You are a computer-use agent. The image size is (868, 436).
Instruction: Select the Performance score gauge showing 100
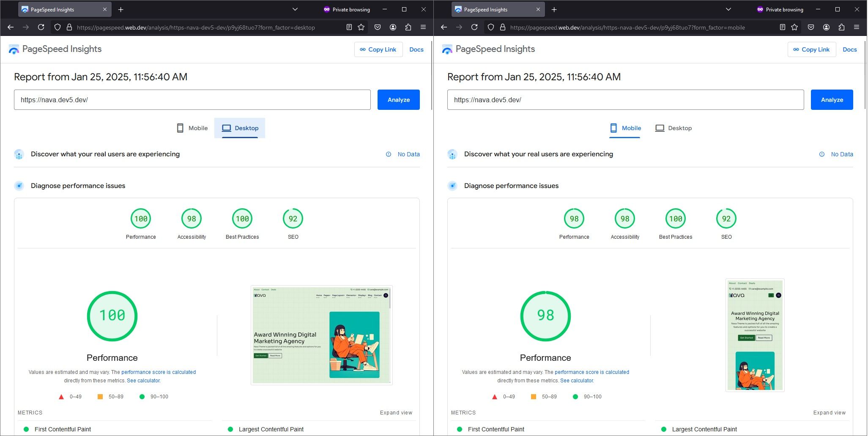141,218
